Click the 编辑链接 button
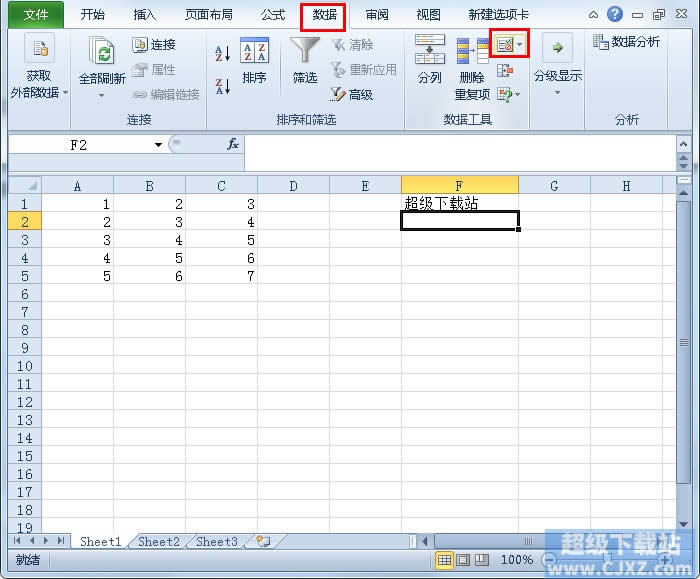700x579 pixels. point(166,95)
